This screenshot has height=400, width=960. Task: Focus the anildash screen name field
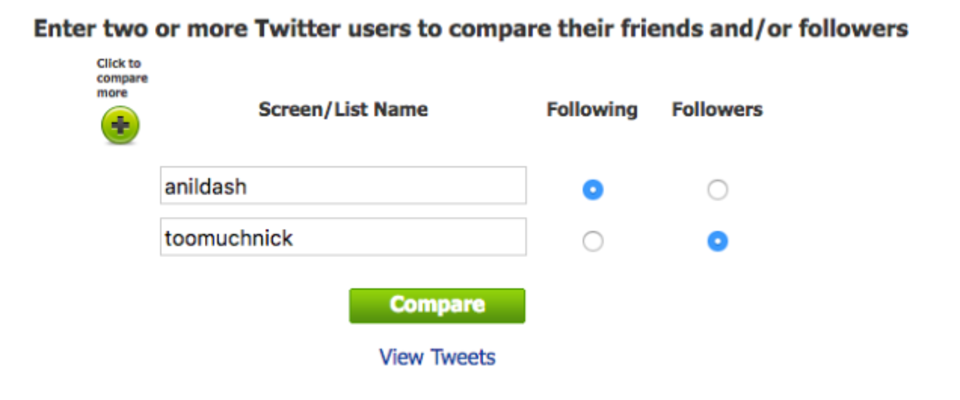pos(343,185)
